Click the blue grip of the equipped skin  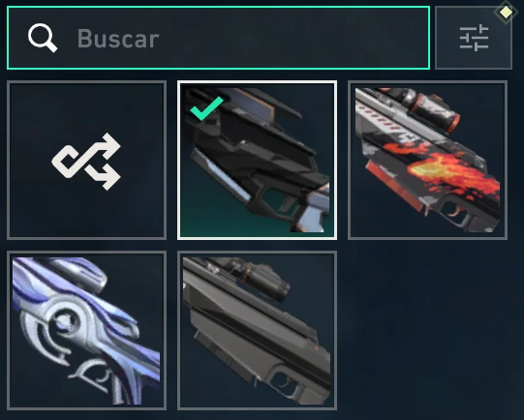(x=312, y=214)
